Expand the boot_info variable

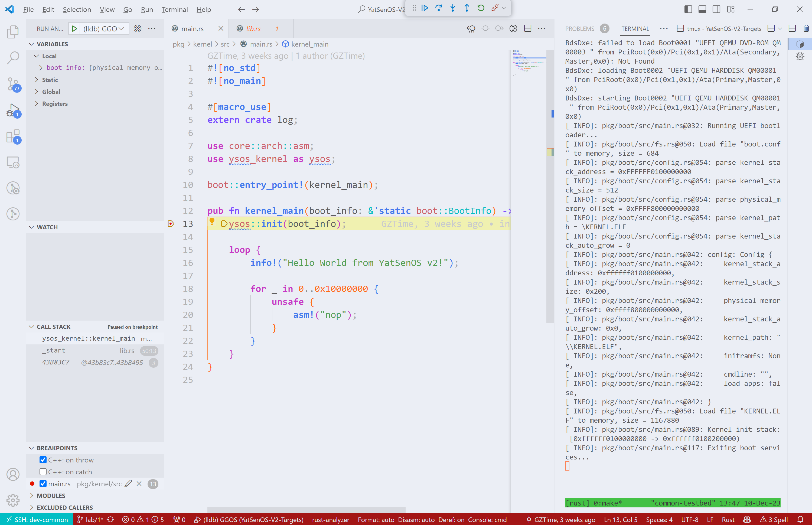[x=41, y=67]
